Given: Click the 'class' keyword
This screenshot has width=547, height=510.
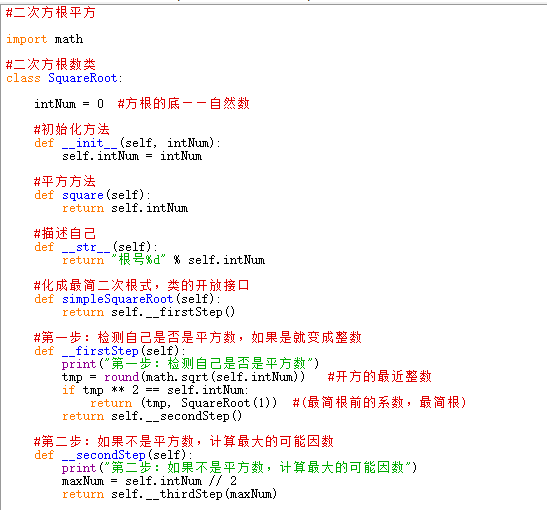Looking at the screenshot, I should pyautogui.click(x=23, y=78).
